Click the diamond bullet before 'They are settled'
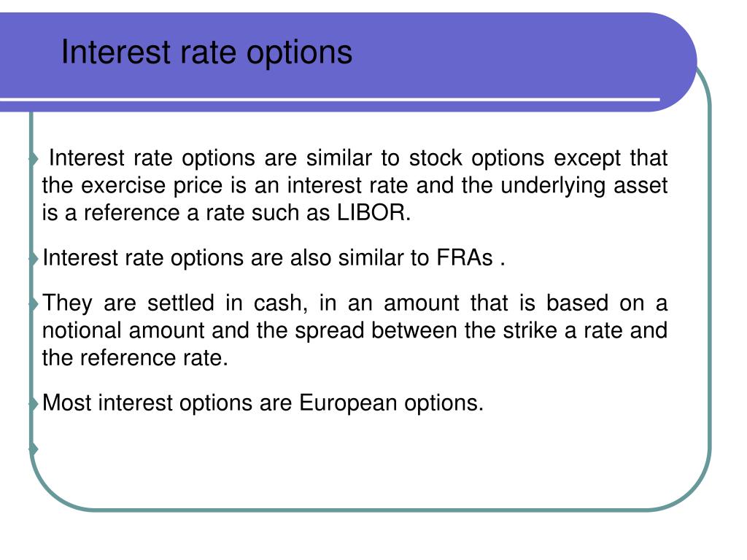Viewport: 747px width, 560px height. [34, 303]
